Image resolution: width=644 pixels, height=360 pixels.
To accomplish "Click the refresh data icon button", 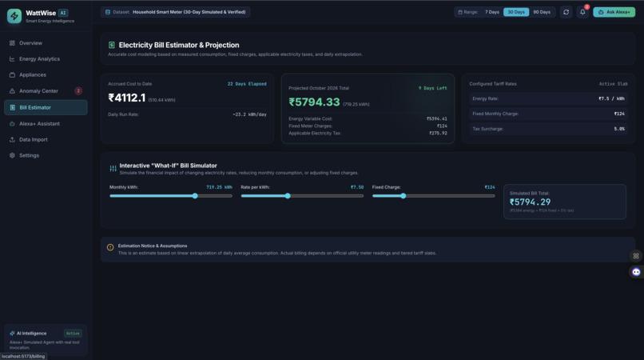I will point(566,12).
